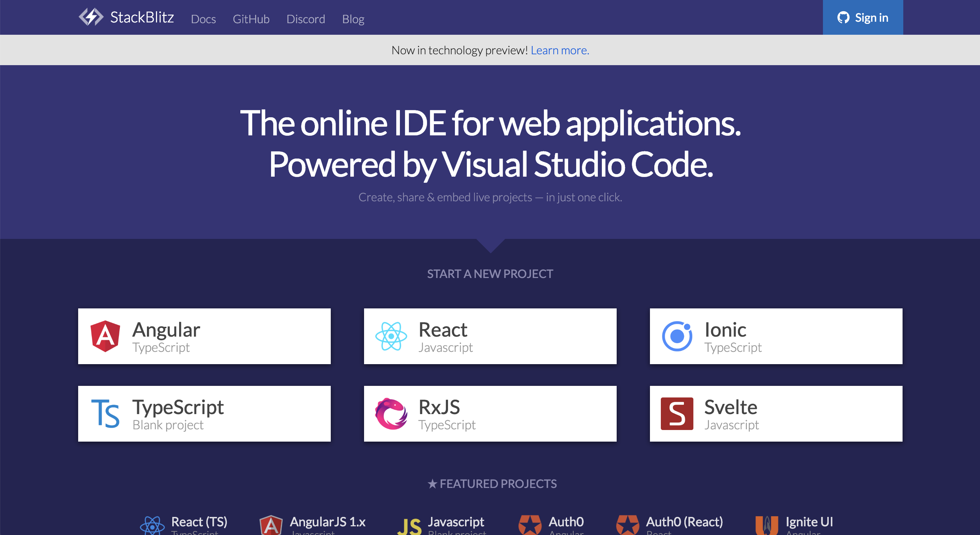Screen dimensions: 980x535
Task: Start a new Angular TypeScript project
Action: coord(204,336)
